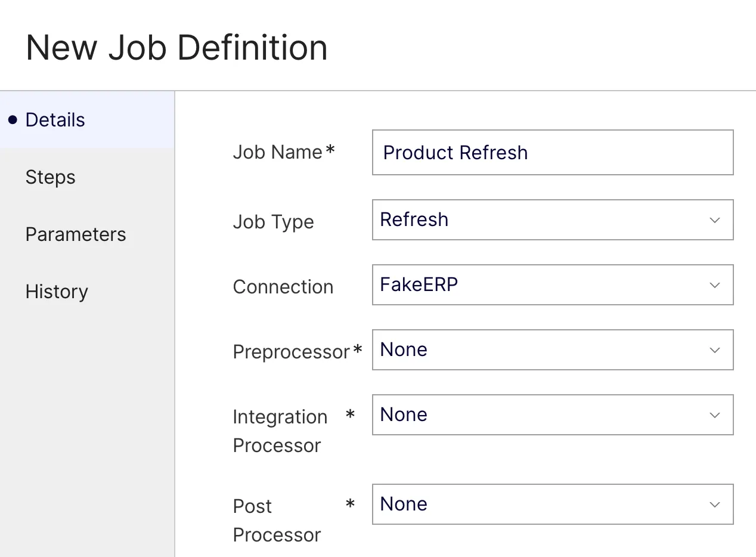756x557 pixels.
Task: Click the Integration Processor chevron arrow
Action: (715, 415)
